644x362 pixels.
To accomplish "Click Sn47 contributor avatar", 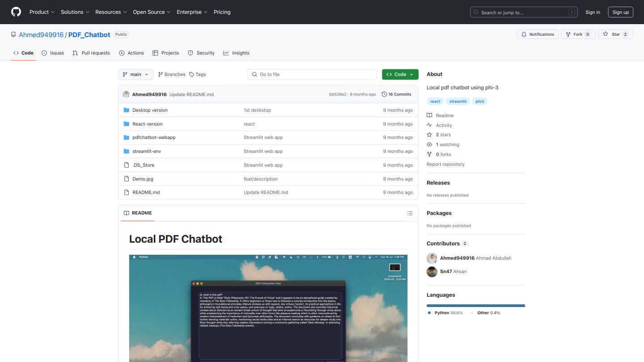I will [x=432, y=272].
